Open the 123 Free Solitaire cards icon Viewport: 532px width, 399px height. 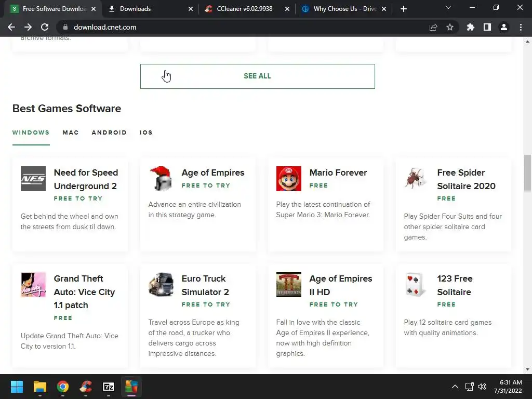(416, 285)
